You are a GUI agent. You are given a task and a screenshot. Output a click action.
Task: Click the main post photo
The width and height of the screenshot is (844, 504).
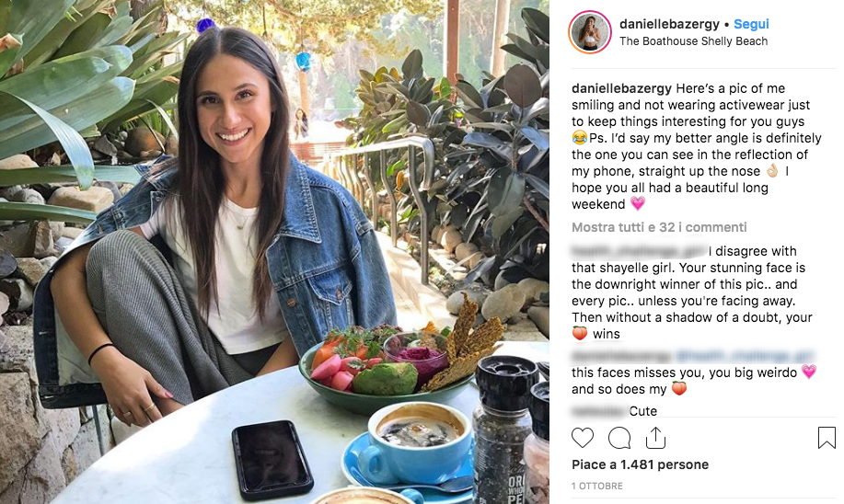click(274, 252)
